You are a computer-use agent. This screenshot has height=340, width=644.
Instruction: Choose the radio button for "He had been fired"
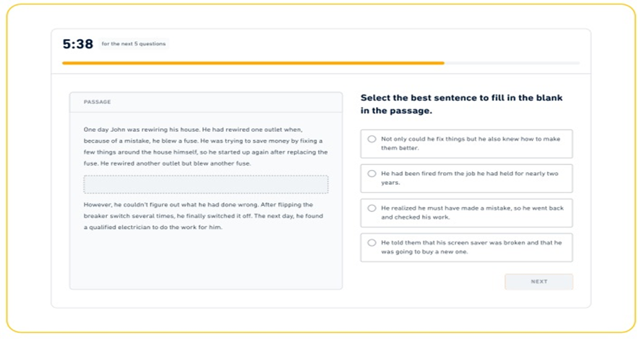371,174
